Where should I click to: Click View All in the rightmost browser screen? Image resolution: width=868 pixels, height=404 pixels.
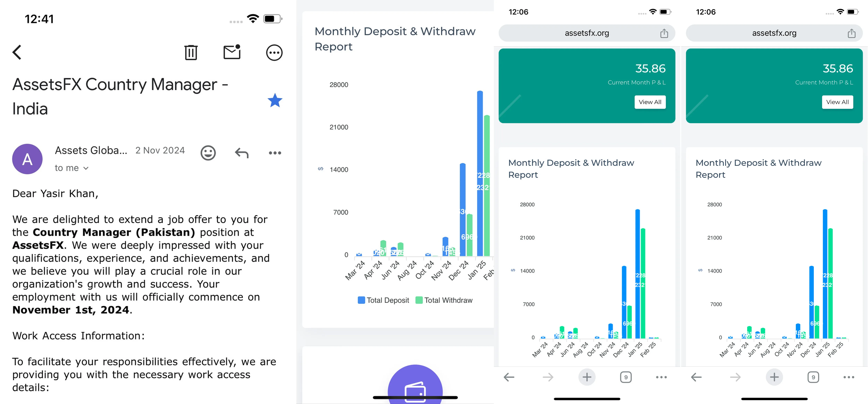(x=837, y=102)
